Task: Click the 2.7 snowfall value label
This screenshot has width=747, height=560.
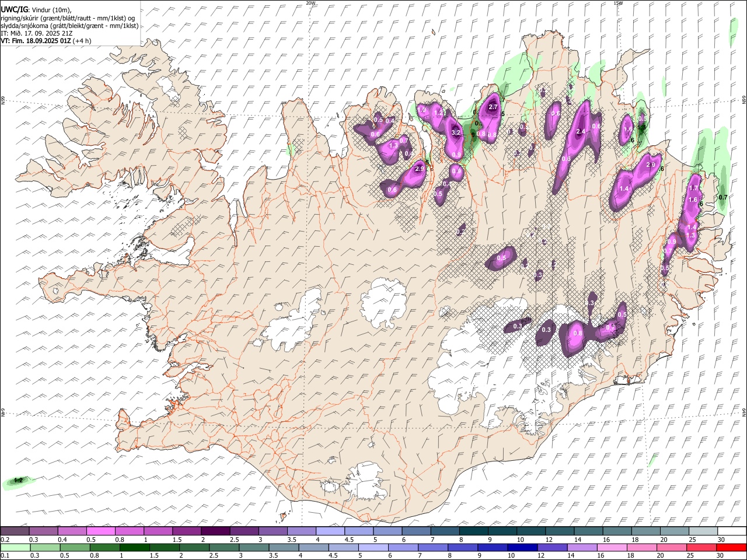Action: pos(493,107)
